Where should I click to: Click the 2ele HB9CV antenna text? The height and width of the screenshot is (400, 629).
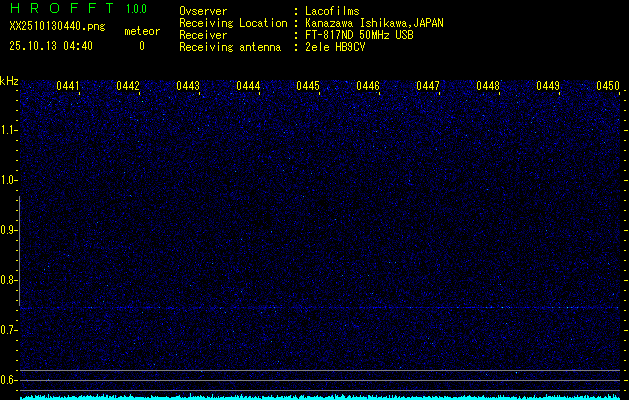pos(335,47)
